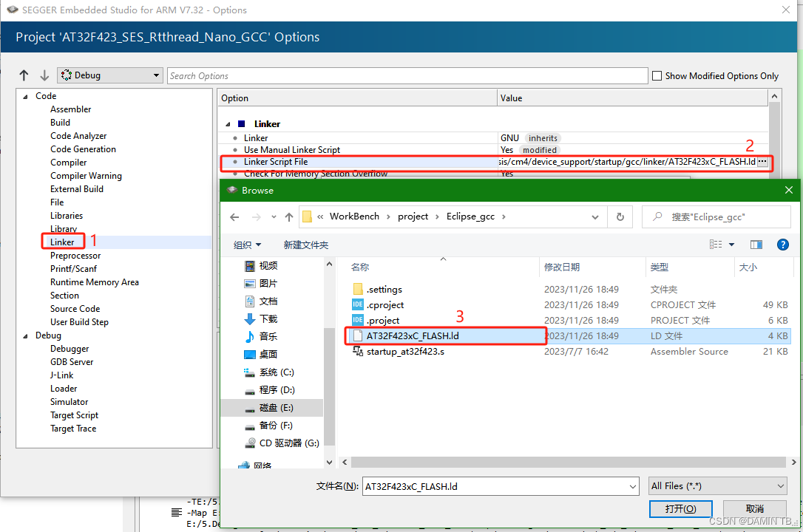Click 打开(O) button

click(680, 509)
